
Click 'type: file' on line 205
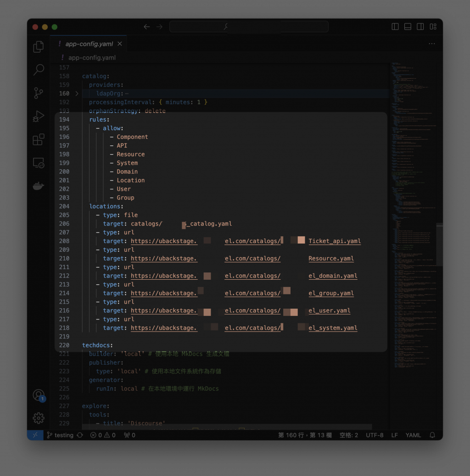(120, 215)
